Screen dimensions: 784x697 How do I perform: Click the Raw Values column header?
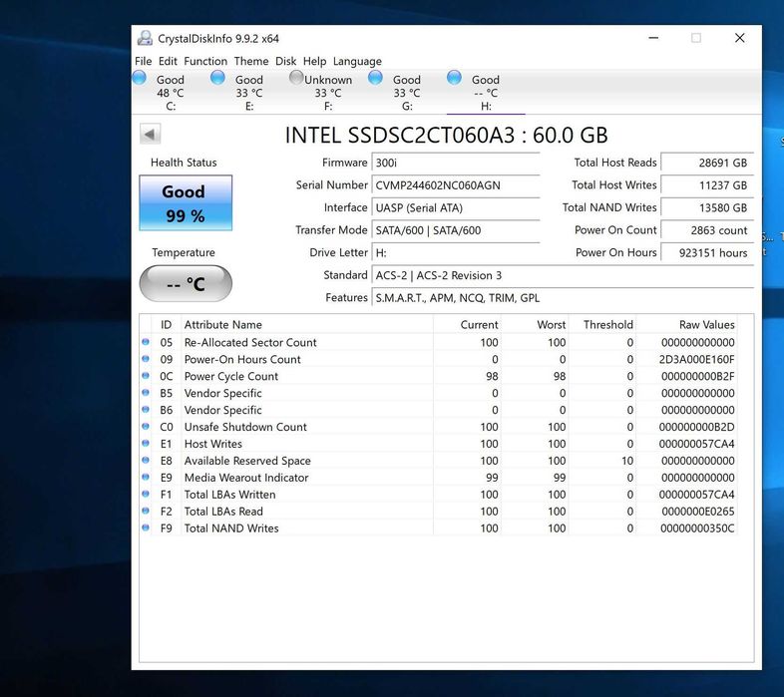pyautogui.click(x=687, y=324)
